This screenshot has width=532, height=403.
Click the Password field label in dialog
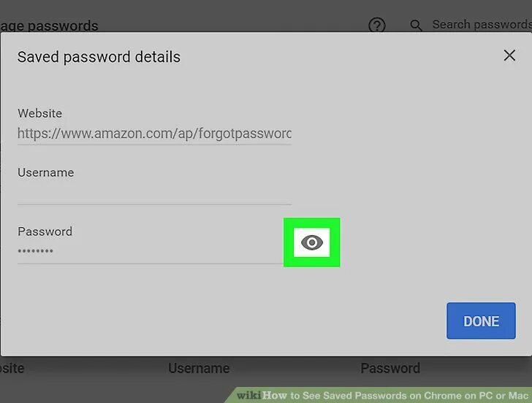[x=45, y=231]
